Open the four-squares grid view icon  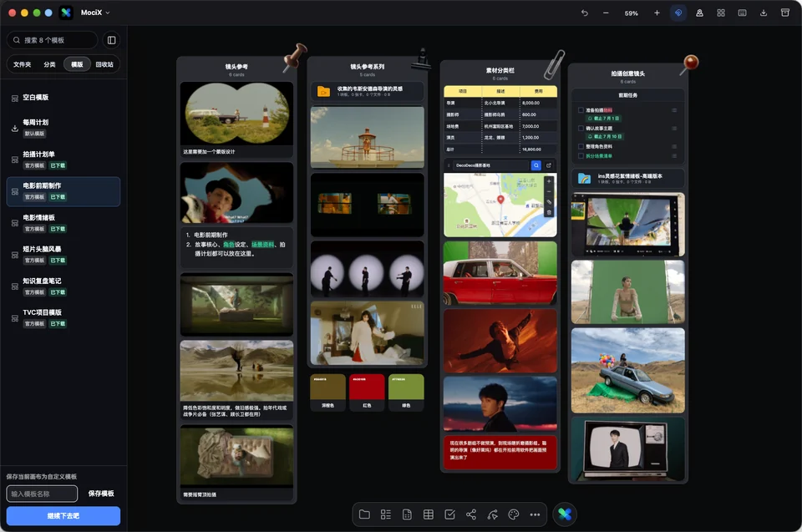pyautogui.click(x=721, y=13)
